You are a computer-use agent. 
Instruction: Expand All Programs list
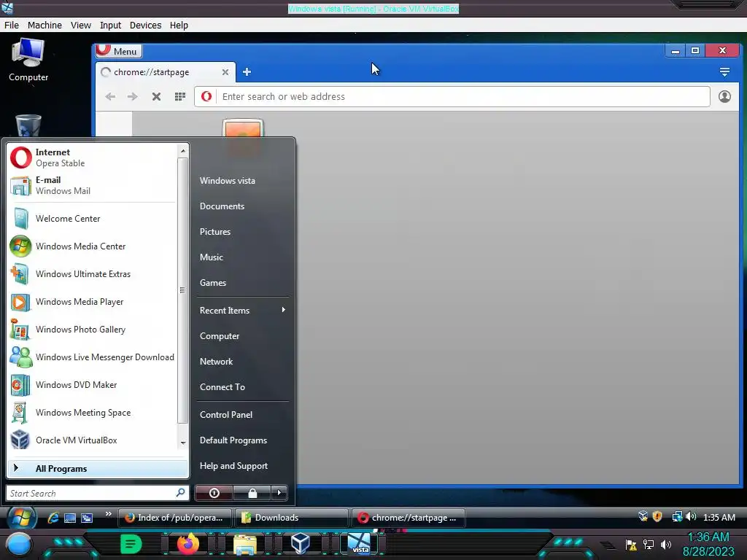[98, 469]
